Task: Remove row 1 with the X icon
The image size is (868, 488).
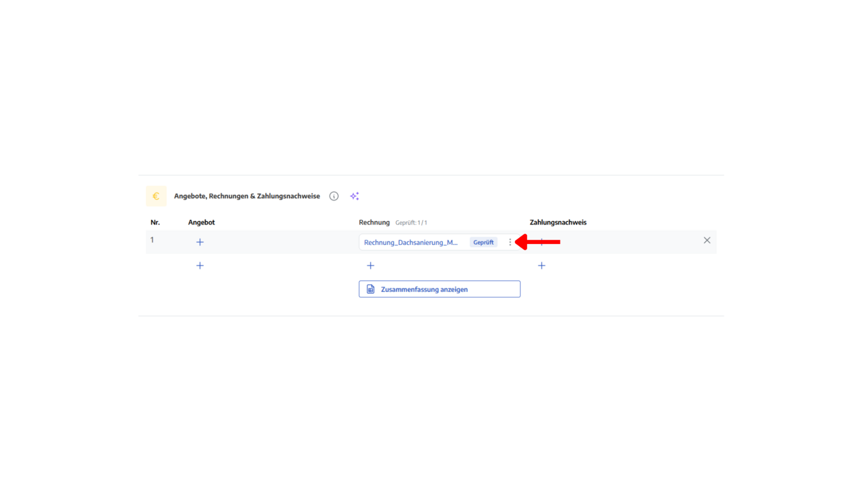Action: [707, 240]
